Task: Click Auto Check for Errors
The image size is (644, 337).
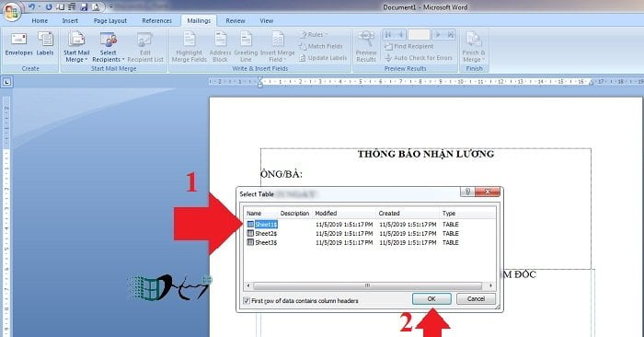Action: click(418, 58)
